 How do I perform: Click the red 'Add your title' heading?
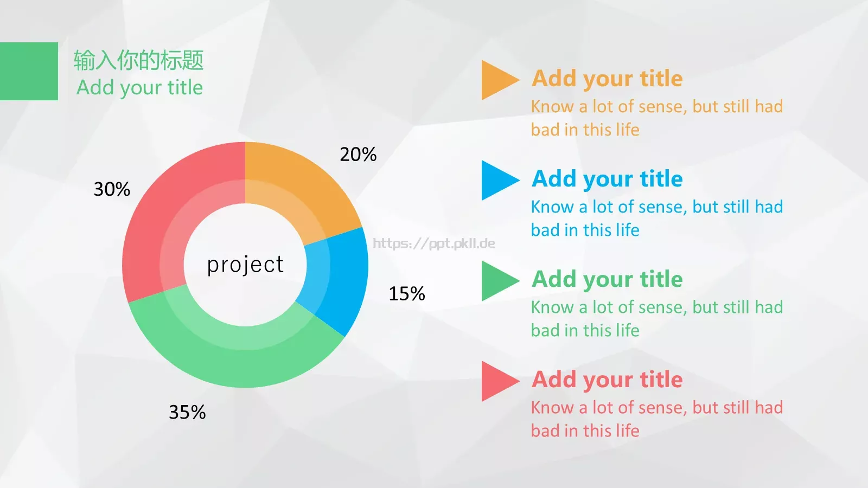tap(607, 380)
